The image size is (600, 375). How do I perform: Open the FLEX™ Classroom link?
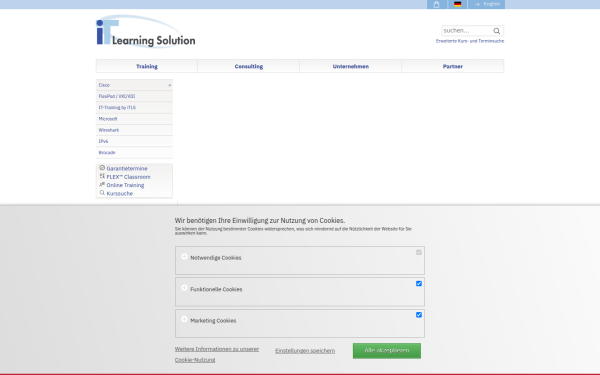coord(128,177)
